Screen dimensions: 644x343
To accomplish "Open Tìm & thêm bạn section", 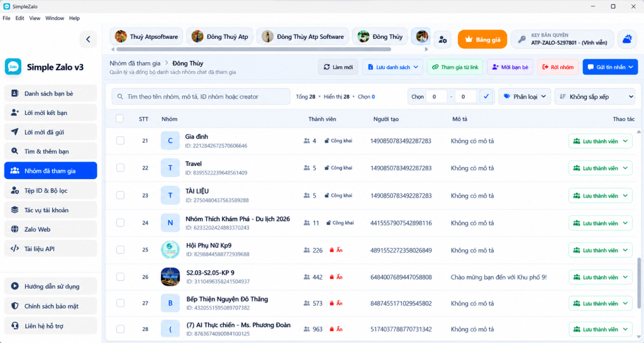I will [50, 151].
